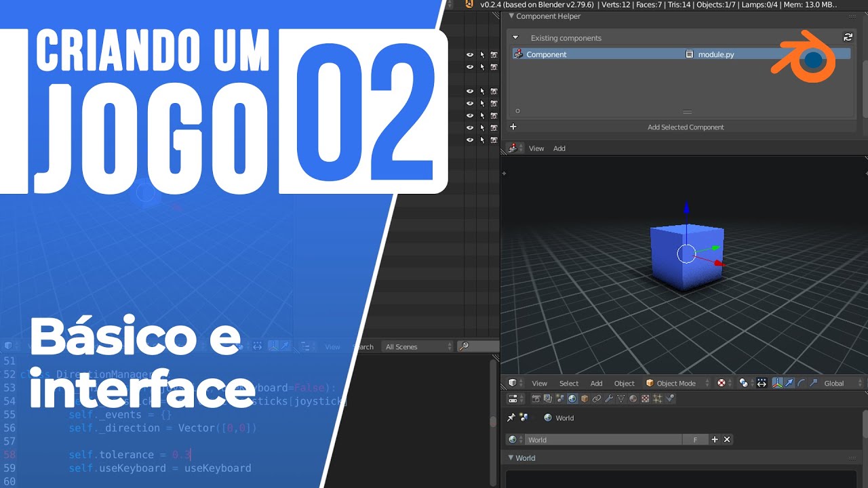Click the World breadcrumb label
Viewport: 868px width, 488px height.
[565, 418]
